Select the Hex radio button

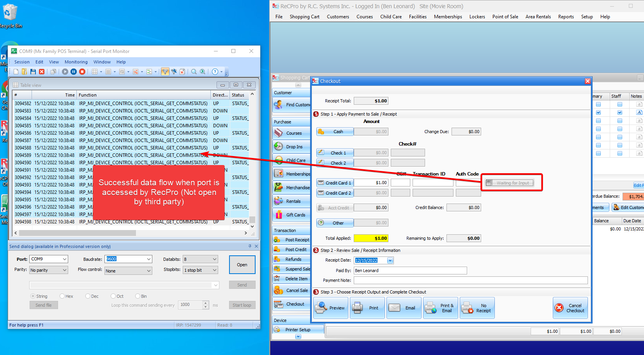click(62, 296)
